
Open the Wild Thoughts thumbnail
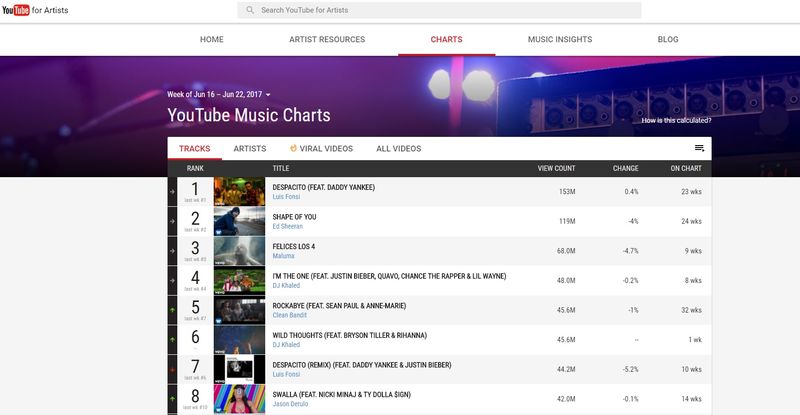239,339
